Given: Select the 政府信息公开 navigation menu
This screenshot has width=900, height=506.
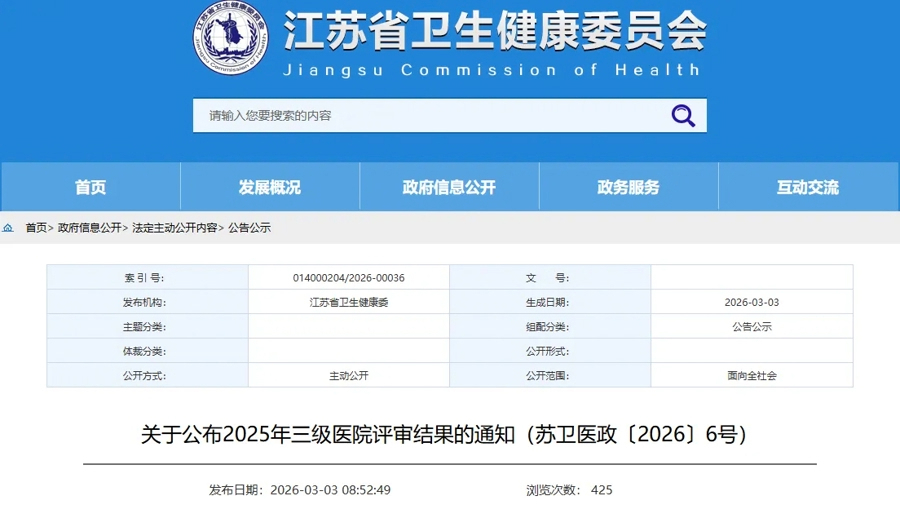Looking at the screenshot, I should [449, 187].
